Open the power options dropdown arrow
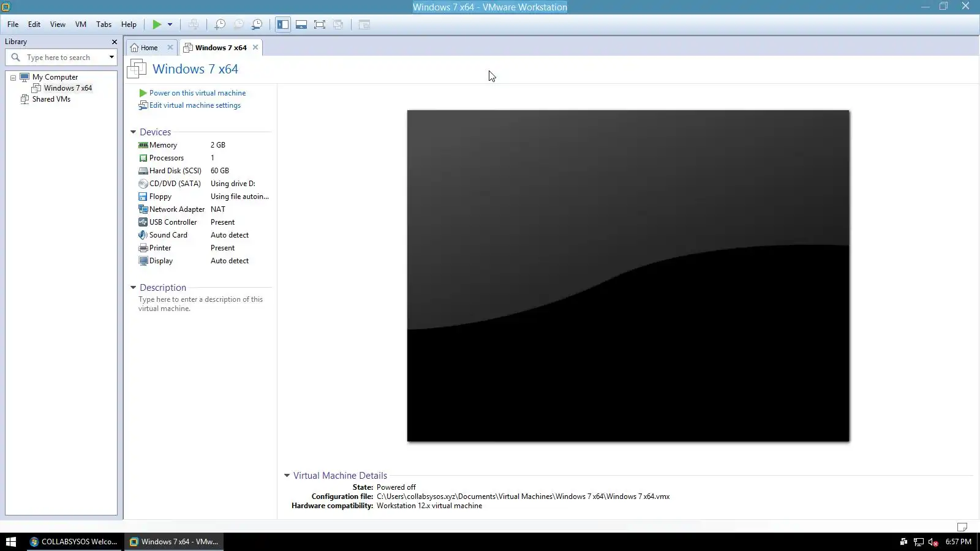This screenshot has height=551, width=980. (170, 24)
